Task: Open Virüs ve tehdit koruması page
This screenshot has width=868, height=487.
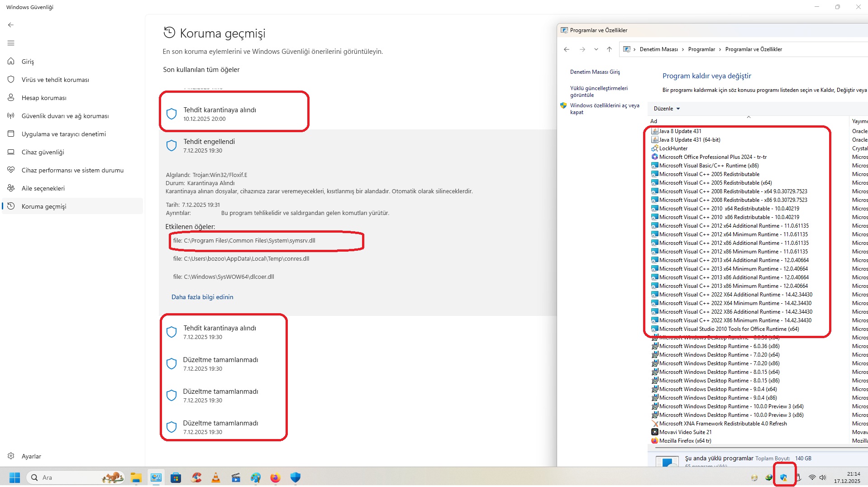Action: (72, 80)
